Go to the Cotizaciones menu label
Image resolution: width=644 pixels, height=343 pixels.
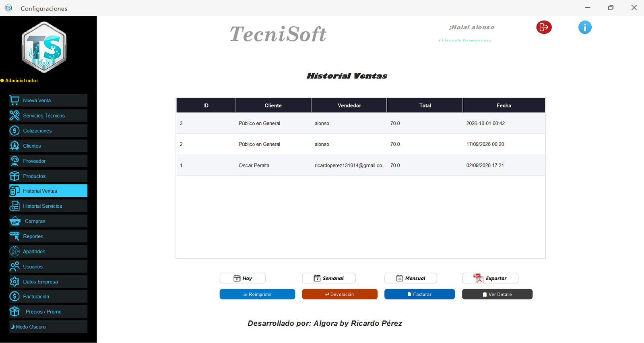tap(37, 131)
